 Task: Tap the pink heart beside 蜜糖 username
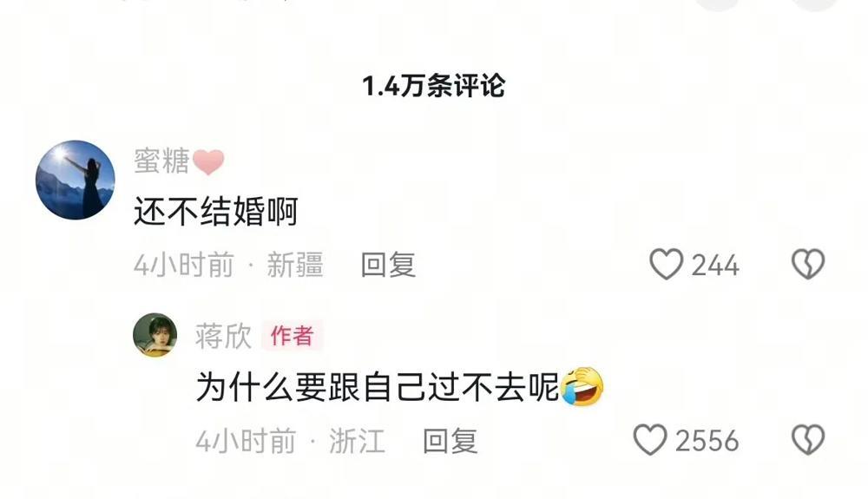click(208, 162)
